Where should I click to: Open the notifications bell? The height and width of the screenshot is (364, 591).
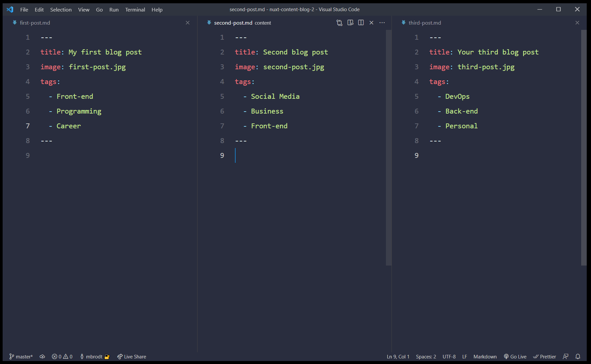578,356
